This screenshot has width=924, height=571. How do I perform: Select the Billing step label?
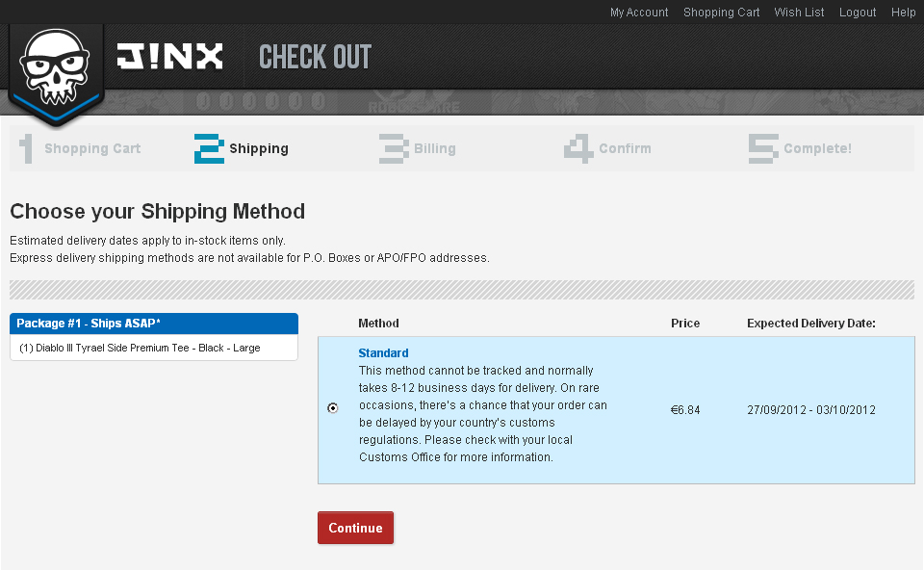435,148
